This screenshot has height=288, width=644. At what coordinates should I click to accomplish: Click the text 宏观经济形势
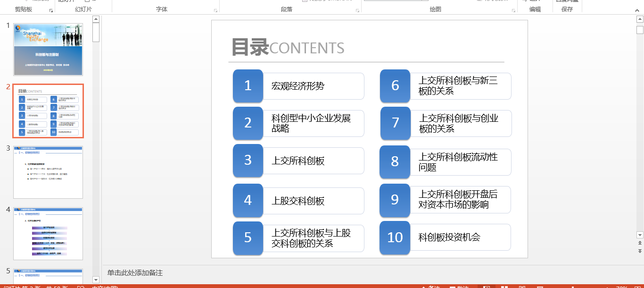298,86
